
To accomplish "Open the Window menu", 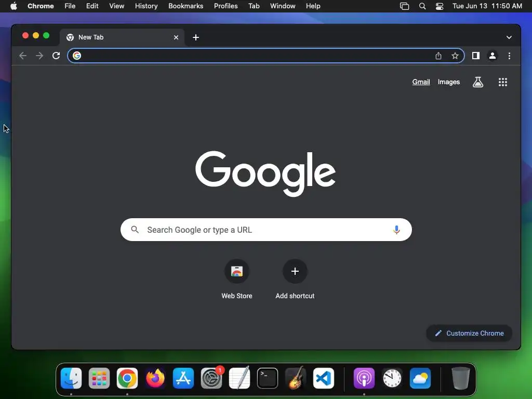I will pos(283,6).
